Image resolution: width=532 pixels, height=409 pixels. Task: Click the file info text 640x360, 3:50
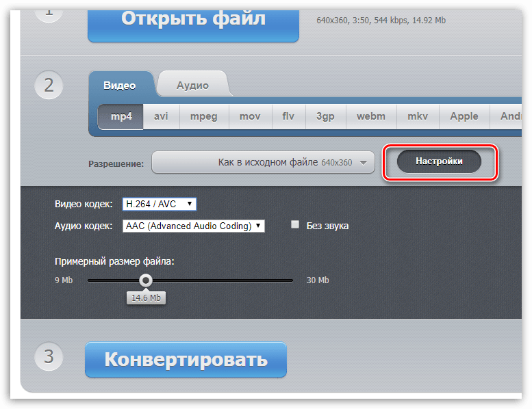(x=381, y=21)
